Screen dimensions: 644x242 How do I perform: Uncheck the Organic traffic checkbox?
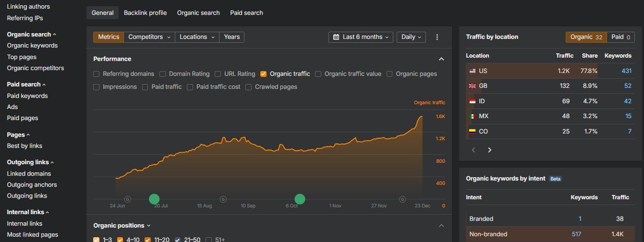pyautogui.click(x=264, y=74)
